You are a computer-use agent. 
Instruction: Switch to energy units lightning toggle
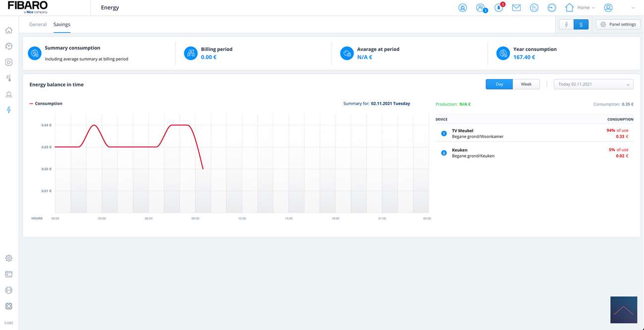click(x=566, y=24)
